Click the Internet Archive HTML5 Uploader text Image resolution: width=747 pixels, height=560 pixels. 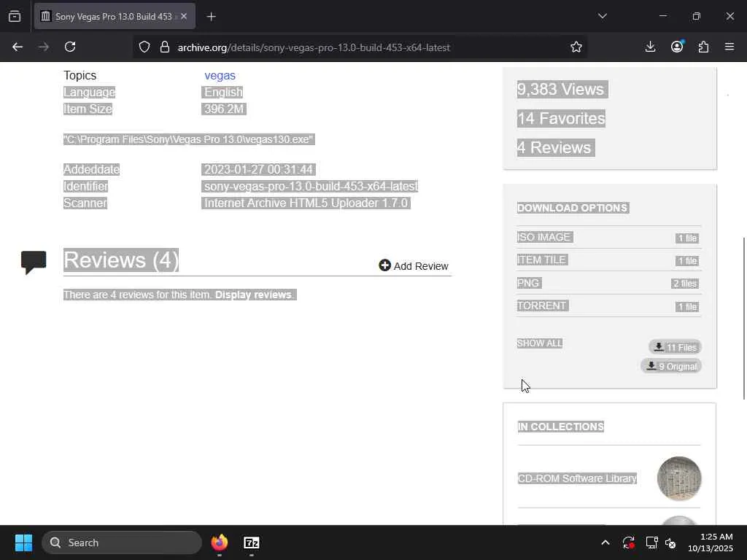click(306, 203)
